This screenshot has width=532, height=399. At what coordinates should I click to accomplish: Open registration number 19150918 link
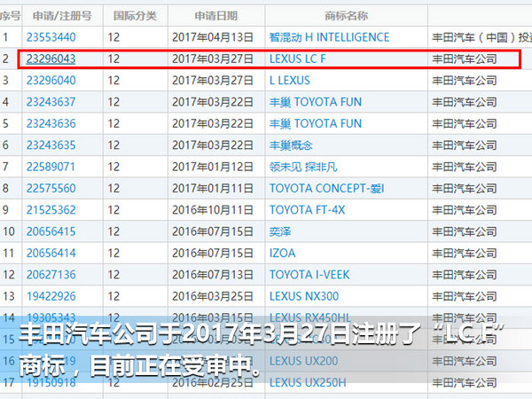tap(51, 383)
